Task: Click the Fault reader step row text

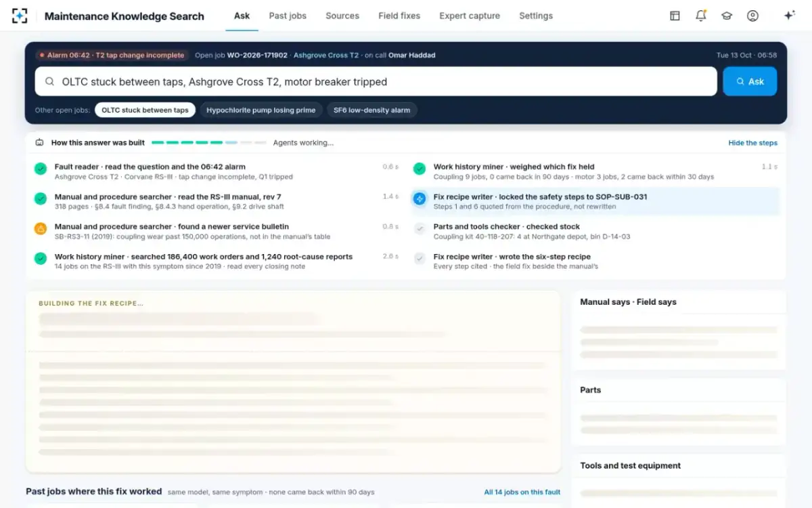Action: coord(150,167)
